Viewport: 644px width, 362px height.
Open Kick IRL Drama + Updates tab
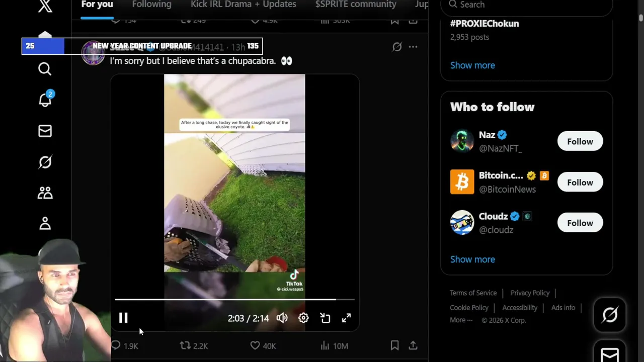tap(244, 5)
